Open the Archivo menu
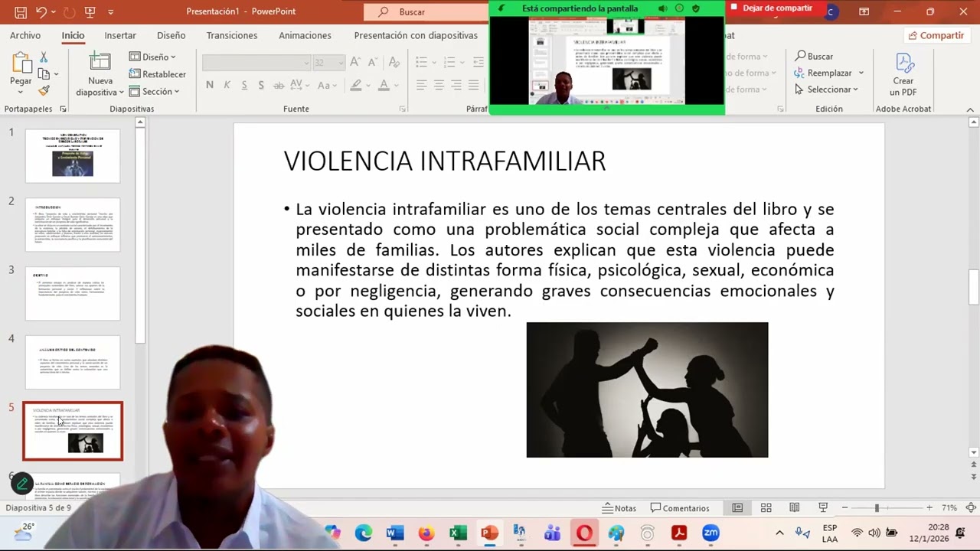The width and height of the screenshot is (980, 551). 25,35
